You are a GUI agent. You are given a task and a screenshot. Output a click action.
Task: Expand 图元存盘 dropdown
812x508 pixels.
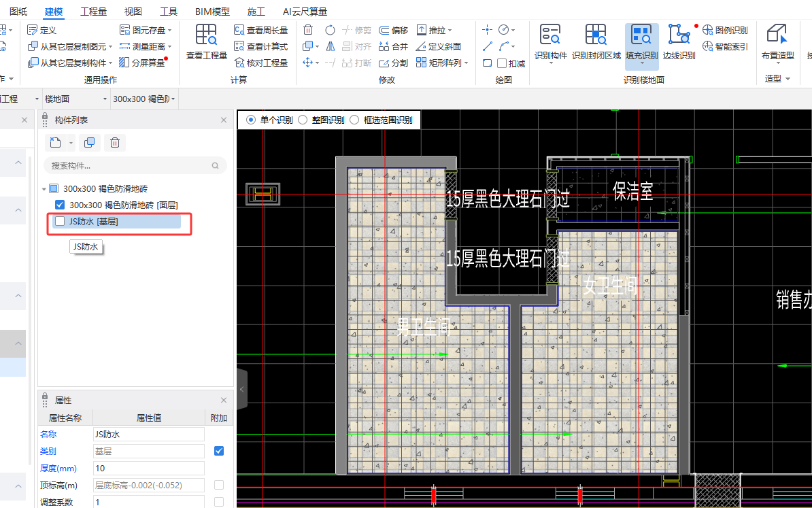click(170, 31)
